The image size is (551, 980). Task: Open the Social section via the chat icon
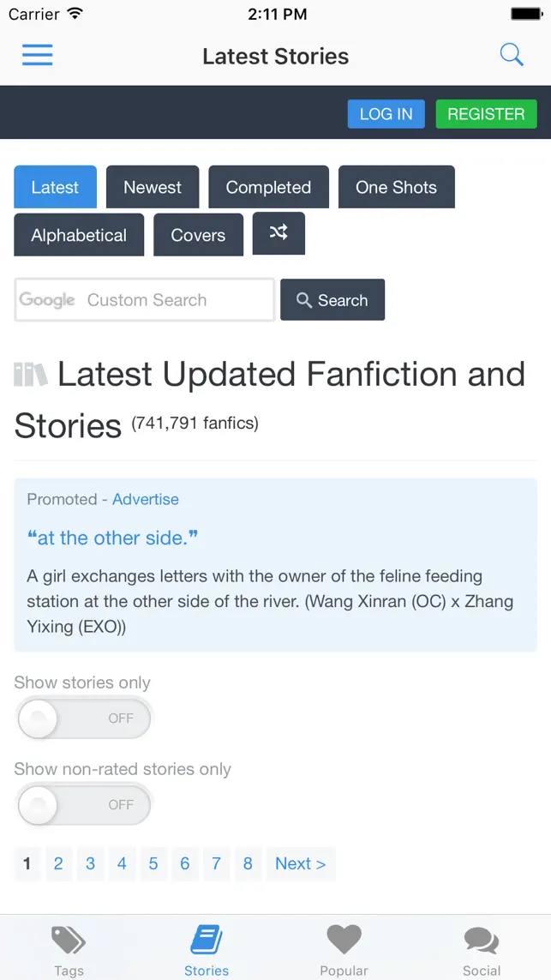[481, 943]
